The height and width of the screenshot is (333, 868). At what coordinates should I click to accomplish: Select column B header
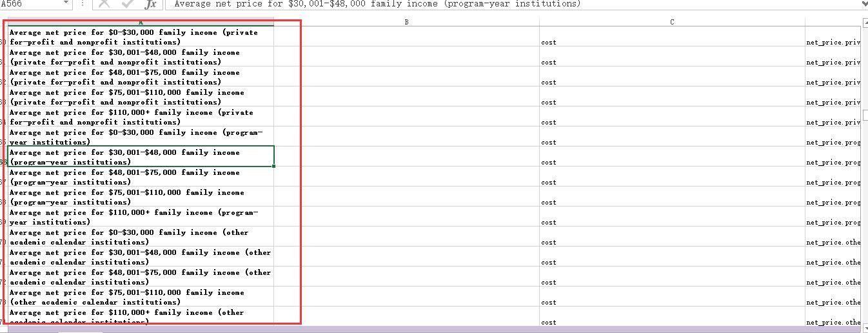click(406, 23)
